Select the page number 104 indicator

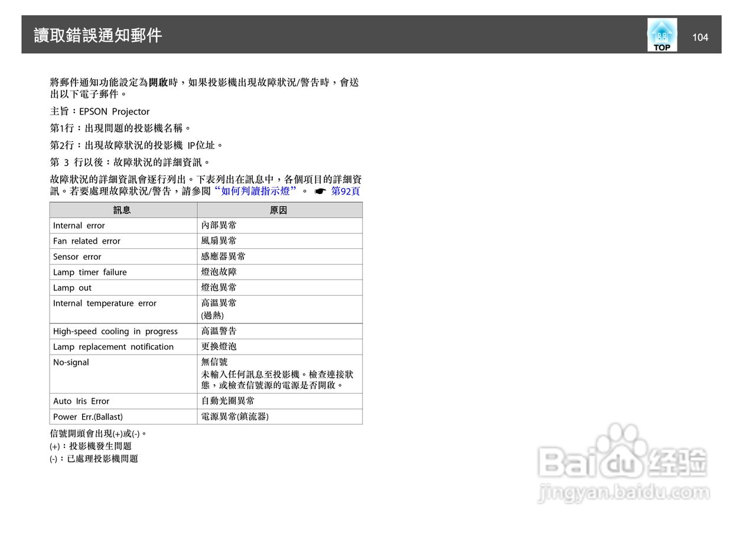[700, 37]
